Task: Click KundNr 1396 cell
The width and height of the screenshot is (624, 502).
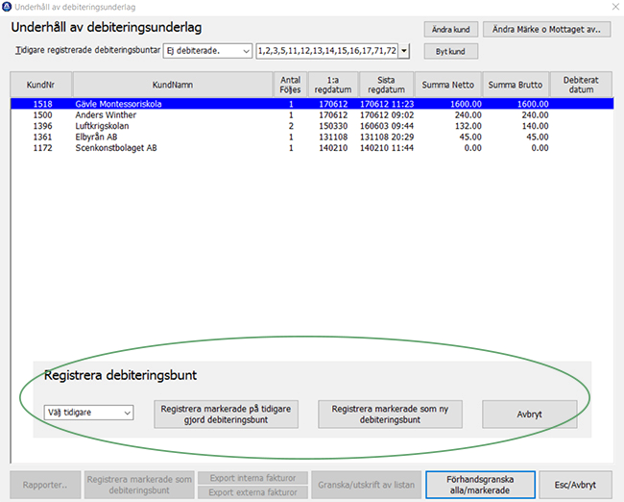Action: click(43, 126)
